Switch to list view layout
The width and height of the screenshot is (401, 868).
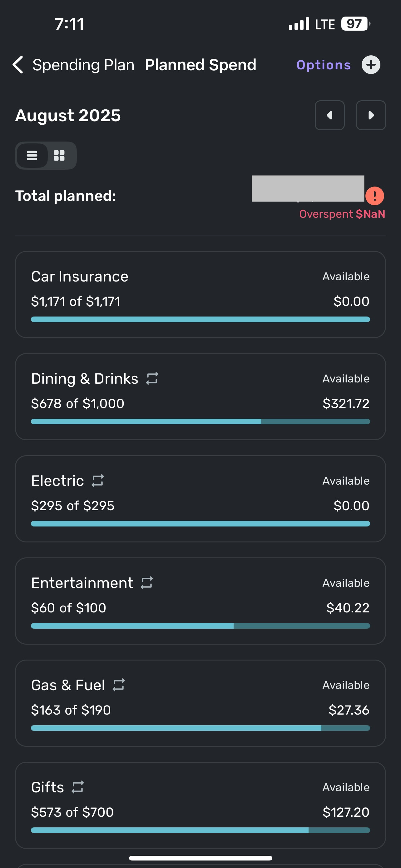(32, 155)
